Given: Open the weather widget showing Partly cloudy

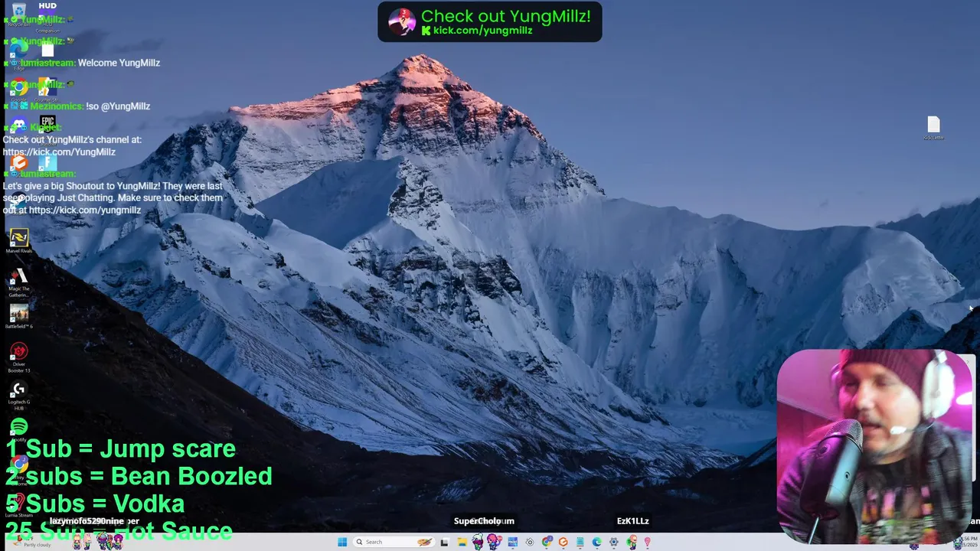Looking at the screenshot, I should pyautogui.click(x=31, y=542).
